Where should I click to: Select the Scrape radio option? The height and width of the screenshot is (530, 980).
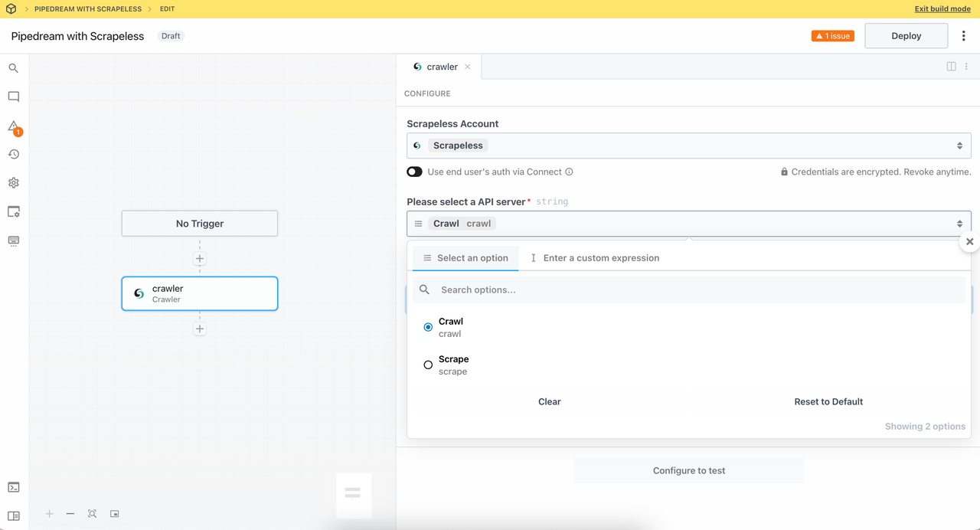pos(428,365)
